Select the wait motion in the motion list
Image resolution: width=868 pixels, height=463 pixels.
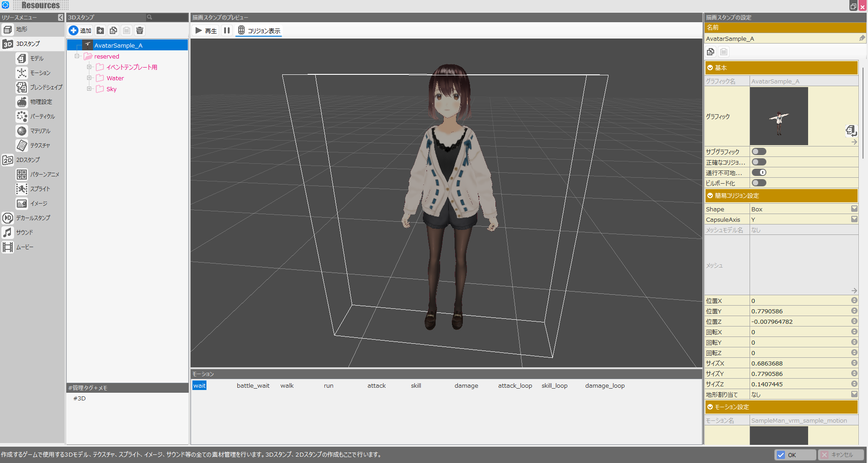199,385
